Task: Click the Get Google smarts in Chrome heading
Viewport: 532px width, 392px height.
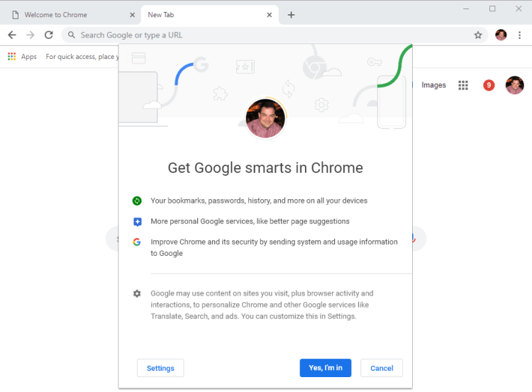Action: pos(265,168)
